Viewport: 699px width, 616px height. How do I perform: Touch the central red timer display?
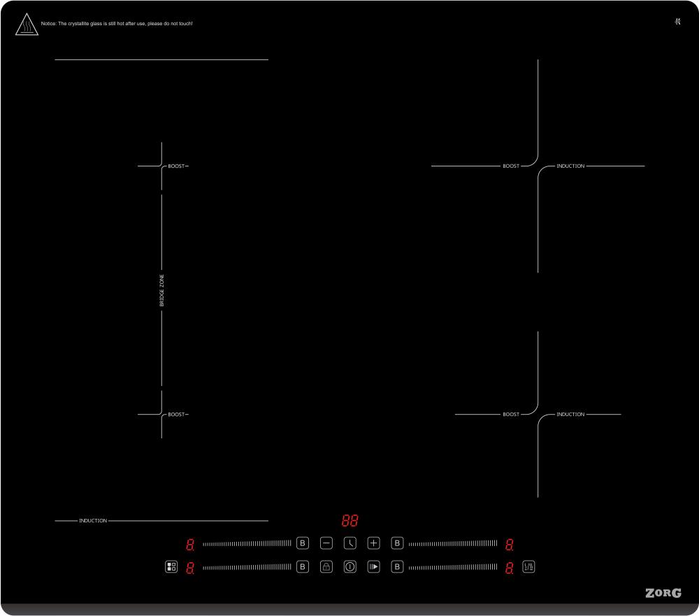[x=349, y=522]
